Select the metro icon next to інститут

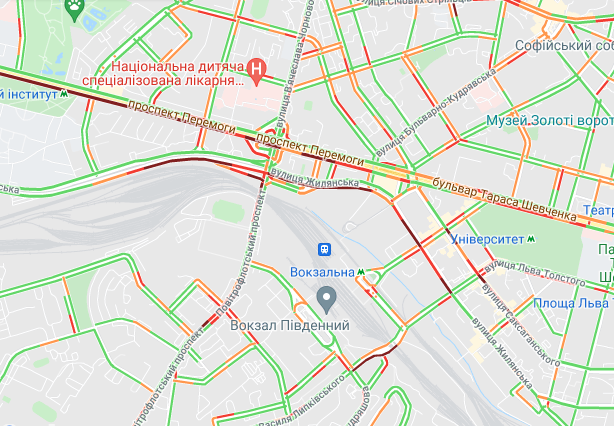[x=64, y=94]
